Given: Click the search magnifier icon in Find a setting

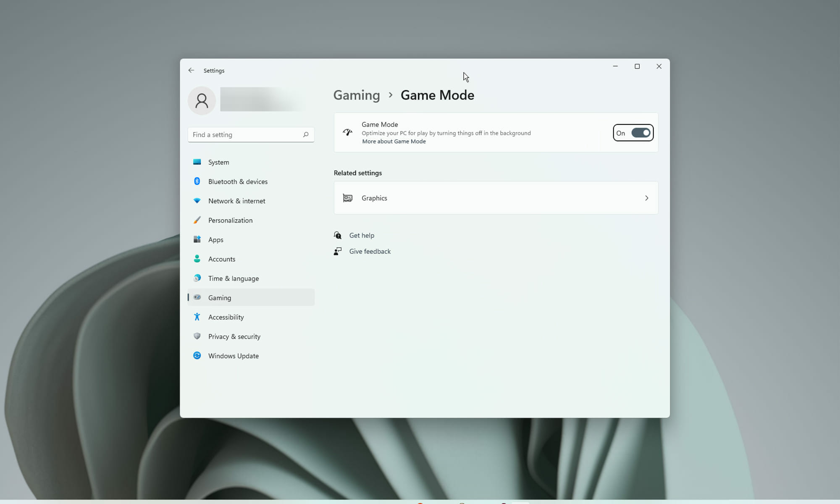Looking at the screenshot, I should (306, 135).
